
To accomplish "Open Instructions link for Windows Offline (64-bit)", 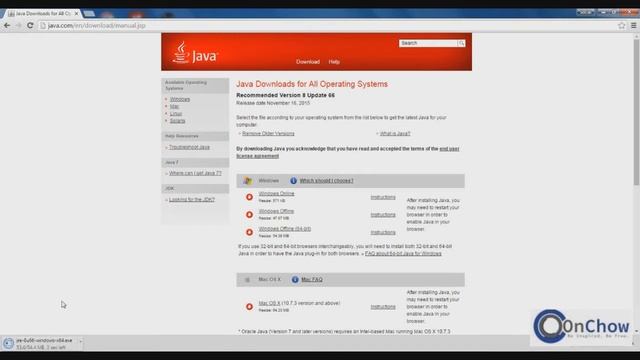I will coord(383,232).
